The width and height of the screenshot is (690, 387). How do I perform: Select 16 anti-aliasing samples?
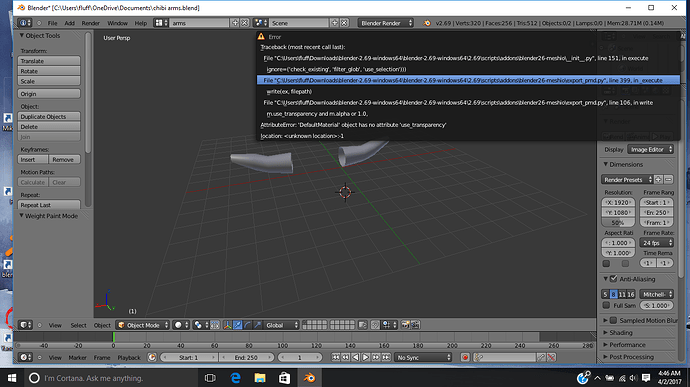coord(631,294)
